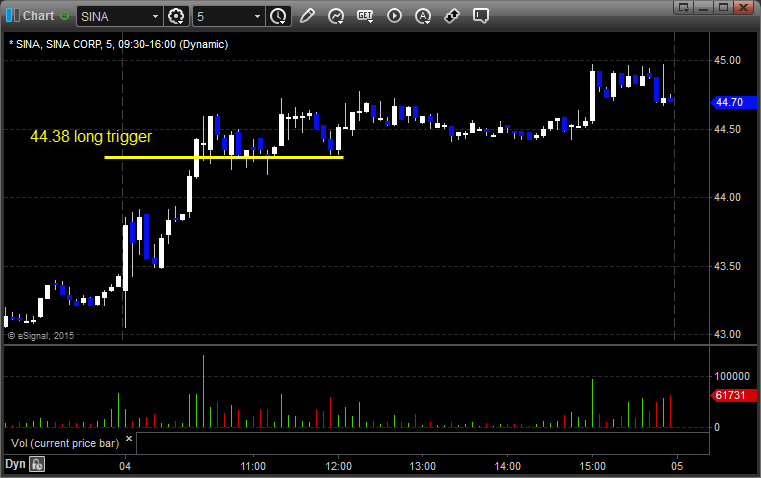Open the studies chart-line icon menu

[336, 16]
